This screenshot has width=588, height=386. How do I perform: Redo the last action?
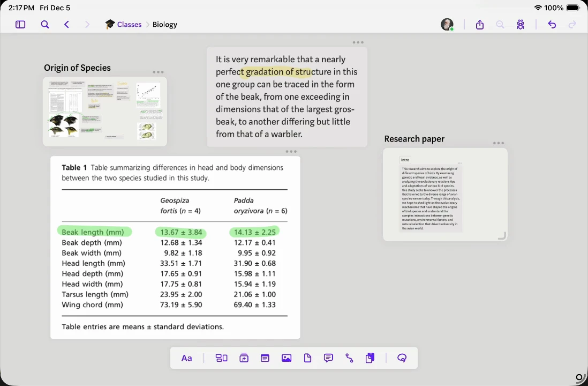[x=572, y=25]
